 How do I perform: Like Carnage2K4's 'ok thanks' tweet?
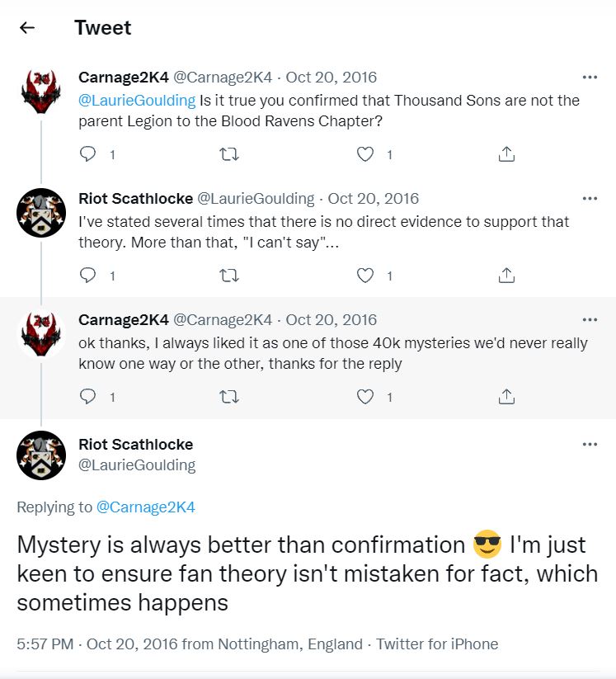click(x=365, y=397)
